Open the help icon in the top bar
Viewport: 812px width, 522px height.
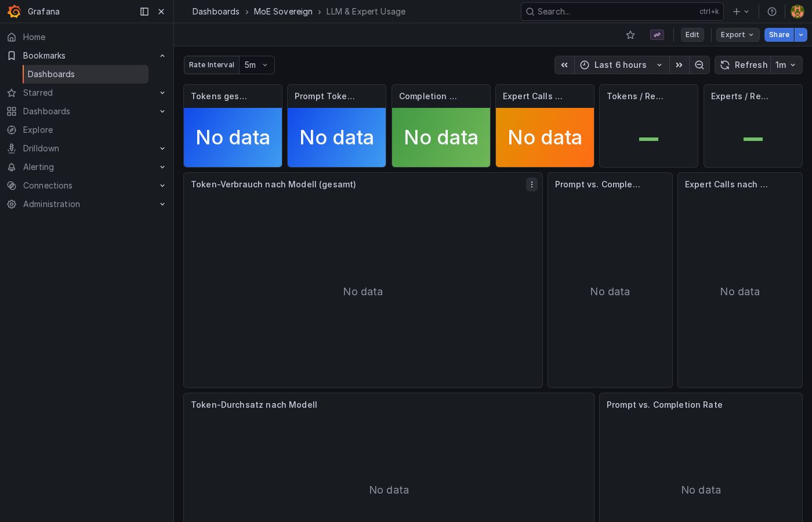771,12
